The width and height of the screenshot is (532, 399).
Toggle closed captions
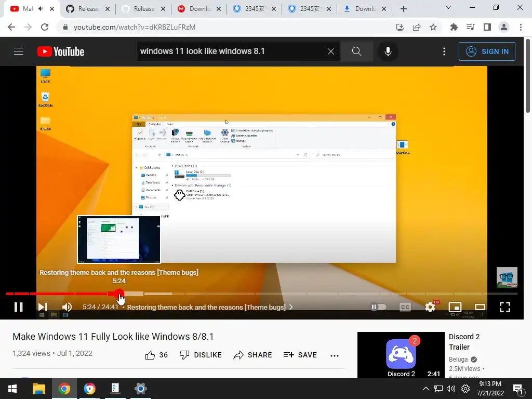click(x=405, y=307)
